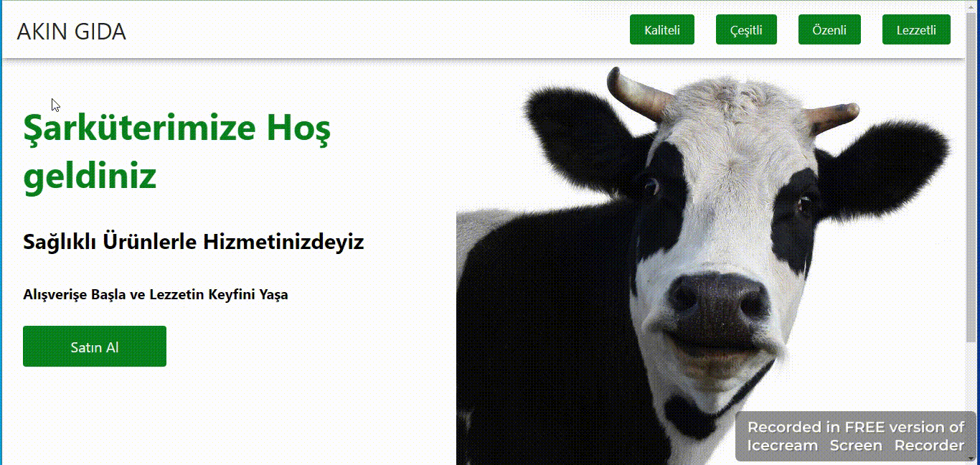Click the AKIN GIDA site logo
The image size is (980, 465).
point(71,32)
